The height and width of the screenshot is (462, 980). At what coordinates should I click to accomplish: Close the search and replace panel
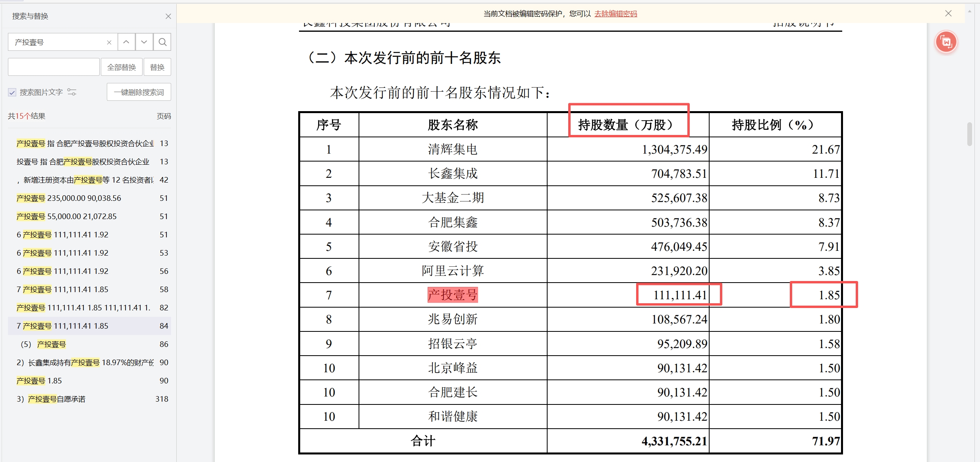pos(168,16)
